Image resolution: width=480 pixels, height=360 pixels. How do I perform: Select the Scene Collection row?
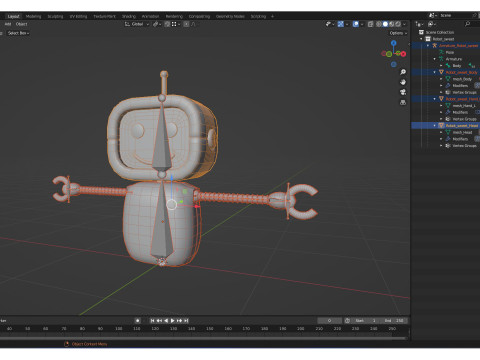pos(446,32)
